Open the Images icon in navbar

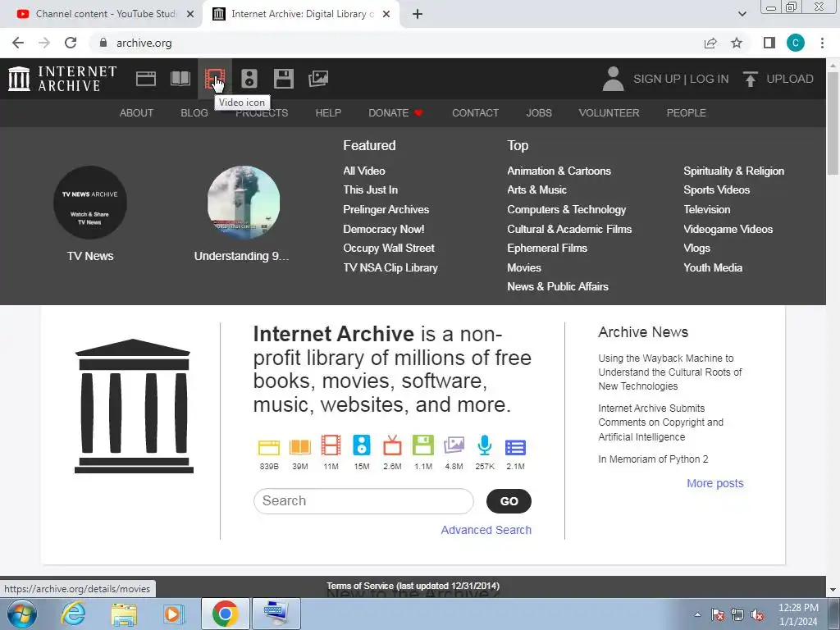[x=318, y=79]
